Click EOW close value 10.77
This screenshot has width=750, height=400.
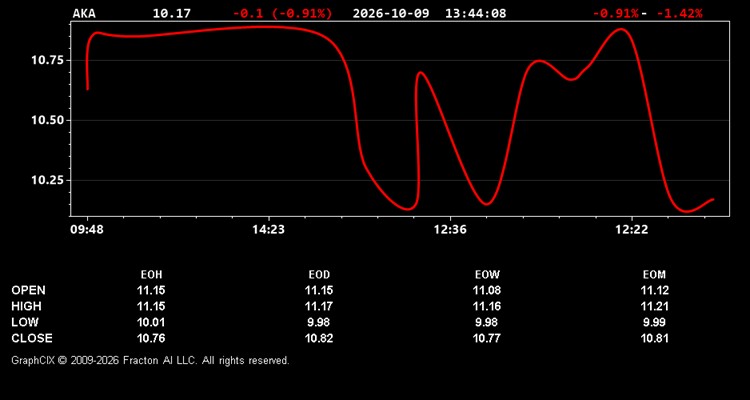(x=487, y=338)
